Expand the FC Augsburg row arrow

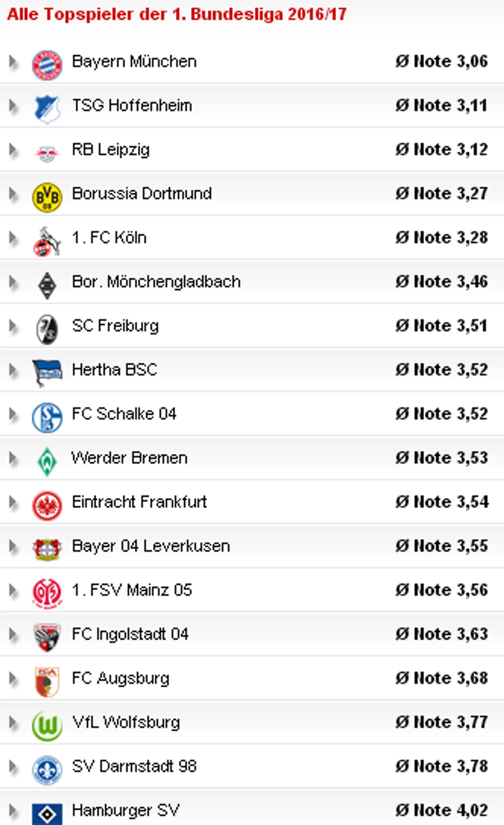click(13, 679)
